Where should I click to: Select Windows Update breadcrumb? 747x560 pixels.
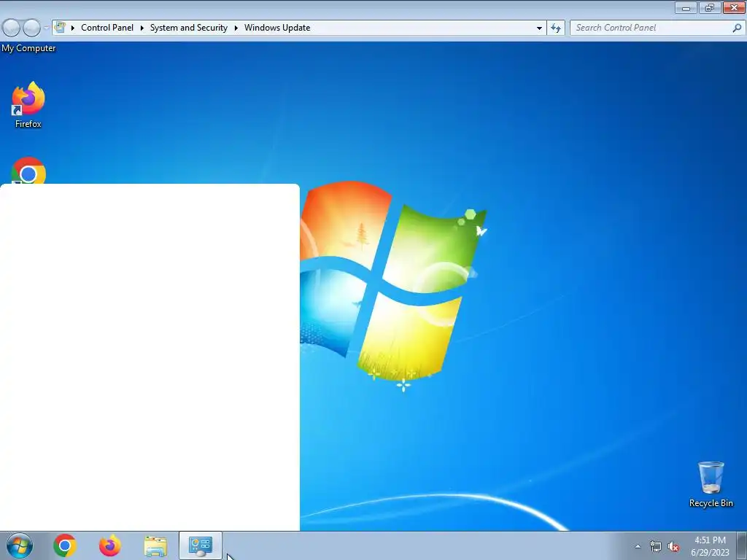[x=277, y=28]
